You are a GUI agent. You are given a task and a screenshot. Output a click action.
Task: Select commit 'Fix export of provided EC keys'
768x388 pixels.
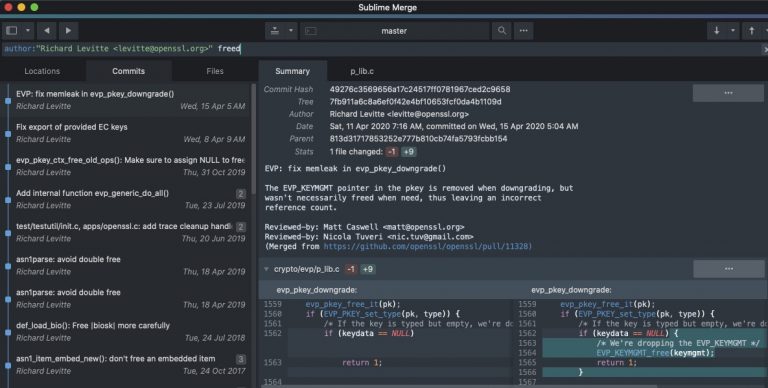(127, 133)
